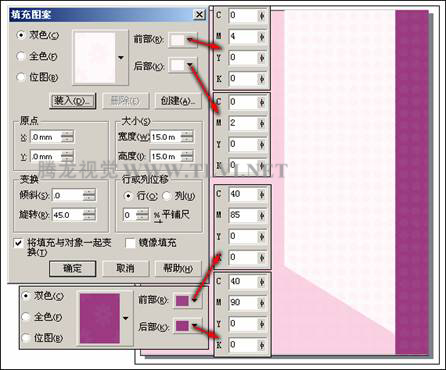The width and height of the screenshot is (446, 370).
Task: Click the purple pattern preview thumbnail
Action: (x=100, y=318)
